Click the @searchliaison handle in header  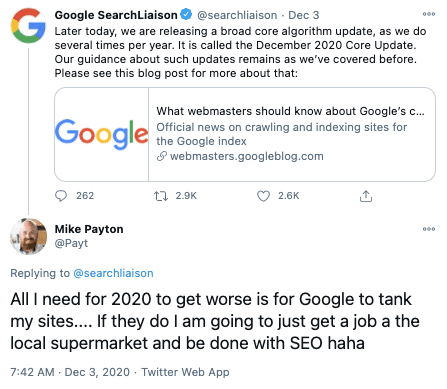click(x=237, y=15)
